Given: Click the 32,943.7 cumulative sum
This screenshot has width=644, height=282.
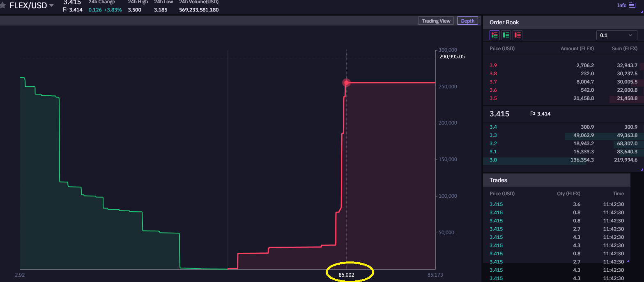Looking at the screenshot, I should 627,65.
